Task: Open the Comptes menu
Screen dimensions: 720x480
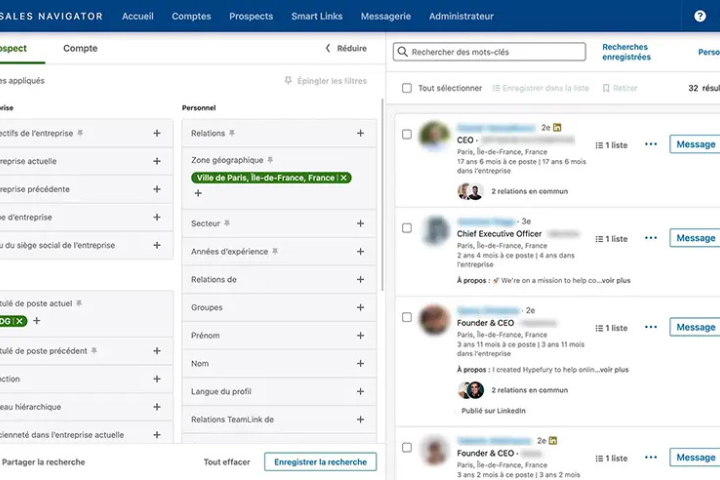Action: (x=191, y=16)
